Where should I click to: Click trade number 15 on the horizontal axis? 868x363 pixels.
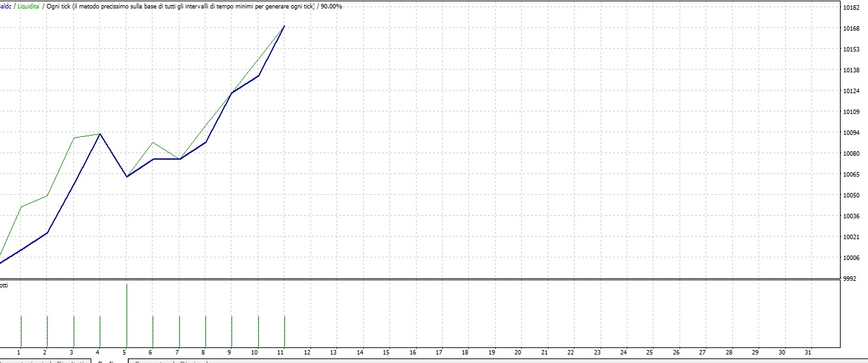(386, 352)
